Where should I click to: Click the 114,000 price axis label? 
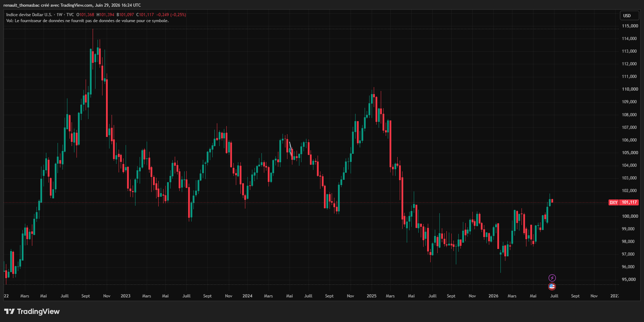[629, 39]
